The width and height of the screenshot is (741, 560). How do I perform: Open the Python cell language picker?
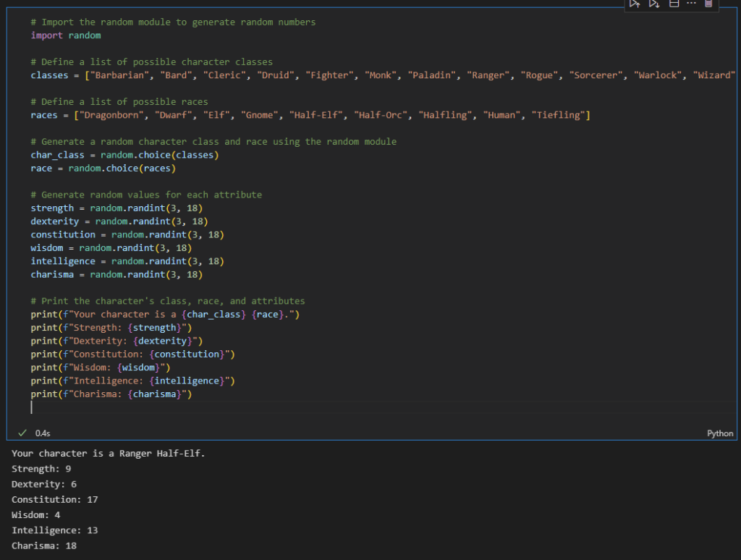[720, 433]
